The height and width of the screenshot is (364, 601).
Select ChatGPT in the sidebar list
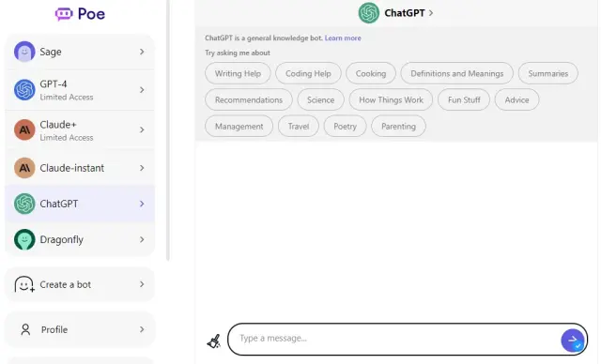(80, 204)
